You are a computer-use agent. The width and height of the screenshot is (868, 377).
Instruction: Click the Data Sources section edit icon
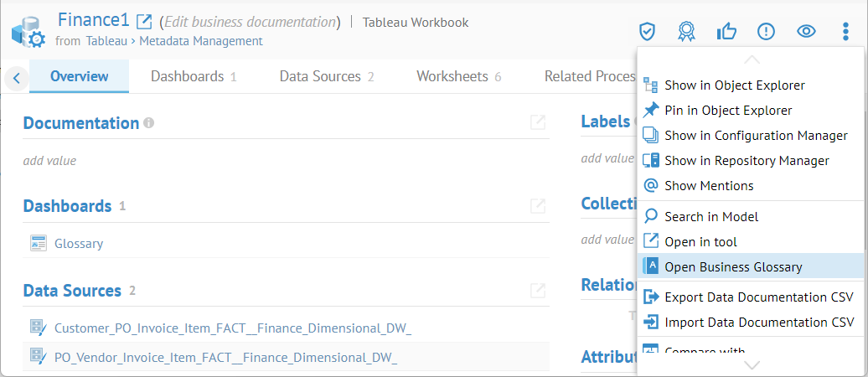click(538, 291)
